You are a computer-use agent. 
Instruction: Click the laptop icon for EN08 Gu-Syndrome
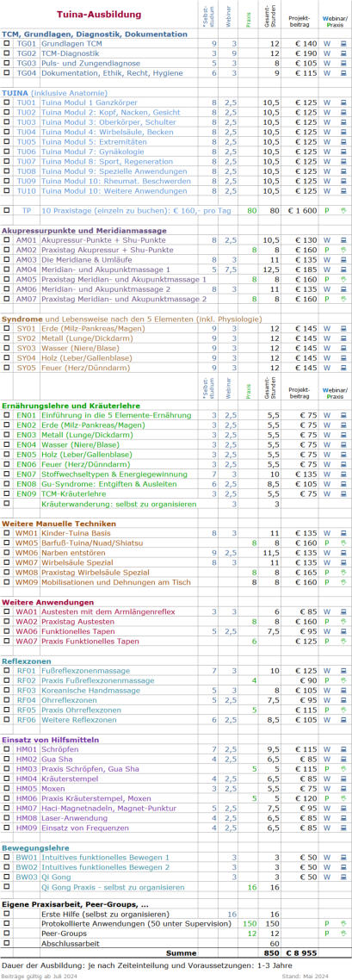coord(343,484)
